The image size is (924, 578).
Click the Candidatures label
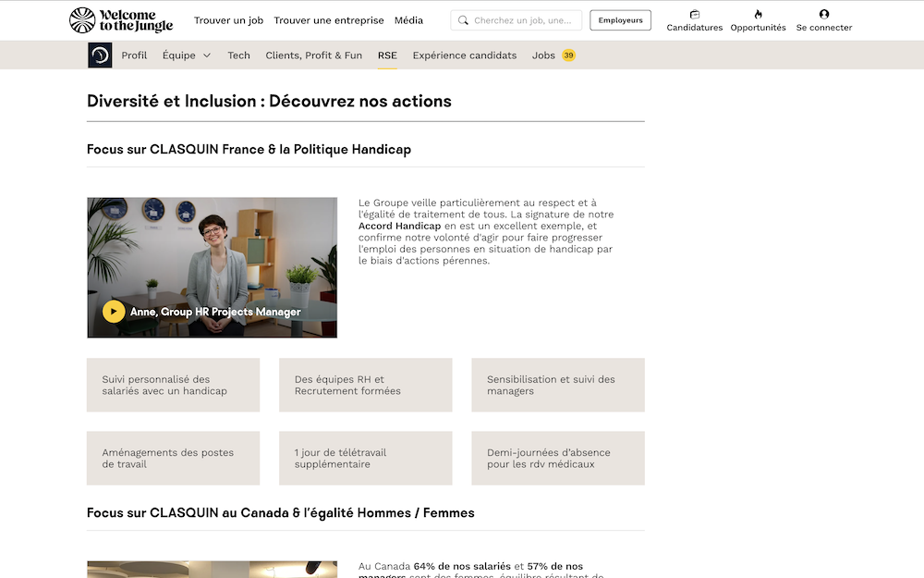coord(695,28)
